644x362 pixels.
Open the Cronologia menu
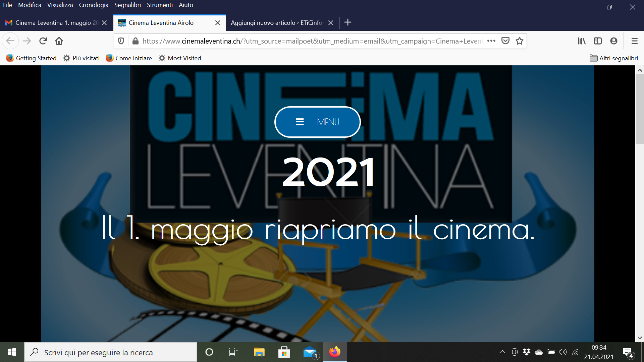point(94,5)
